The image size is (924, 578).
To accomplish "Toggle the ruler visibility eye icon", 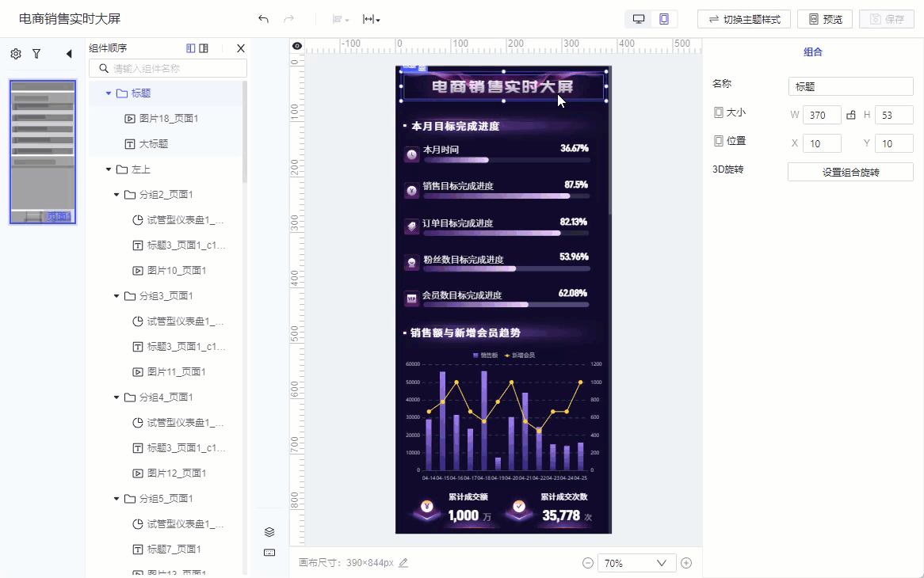I will click(x=297, y=46).
